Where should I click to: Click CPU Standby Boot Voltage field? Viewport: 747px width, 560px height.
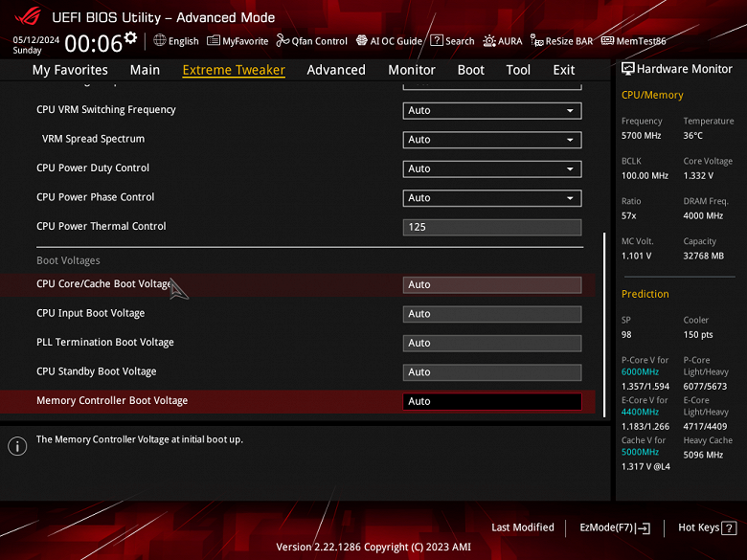coord(492,372)
